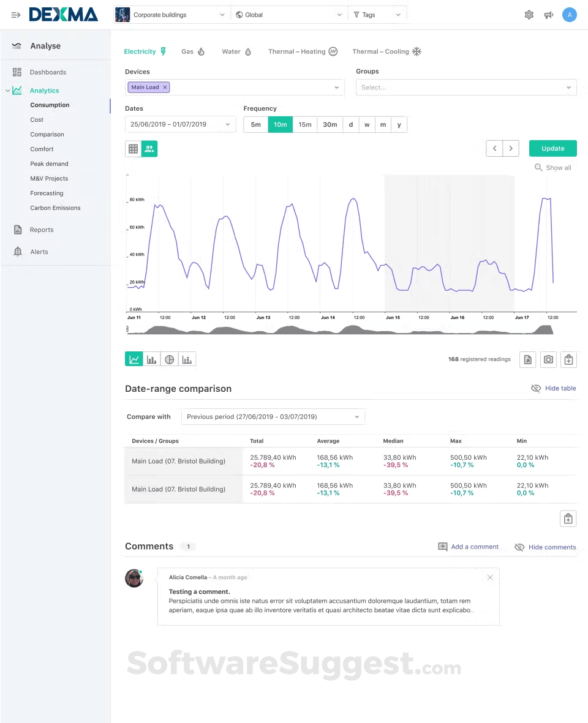Image resolution: width=588 pixels, height=723 pixels.
Task: Open the pie chart visualization
Action: tap(169, 359)
